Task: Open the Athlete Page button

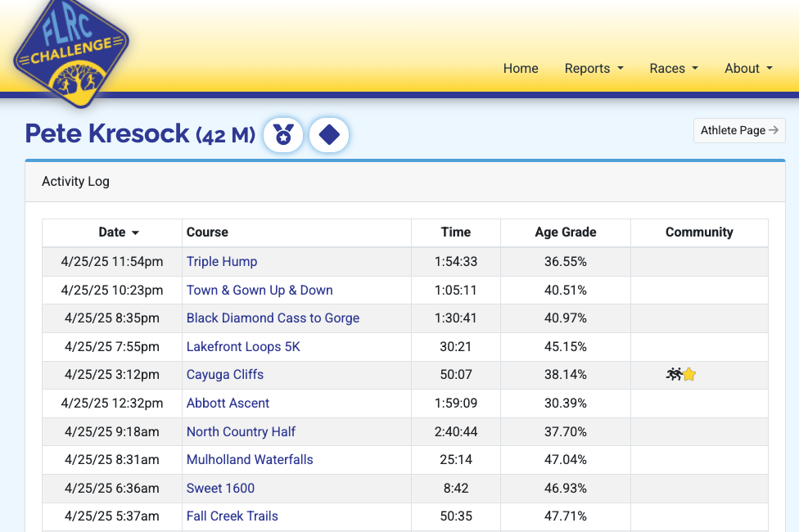Action: [739, 130]
